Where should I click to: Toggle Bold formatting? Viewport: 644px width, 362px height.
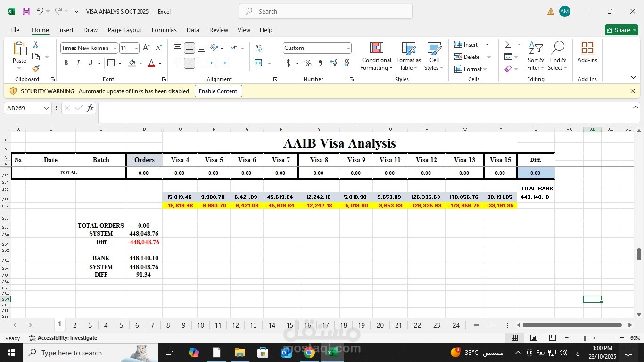point(66,63)
